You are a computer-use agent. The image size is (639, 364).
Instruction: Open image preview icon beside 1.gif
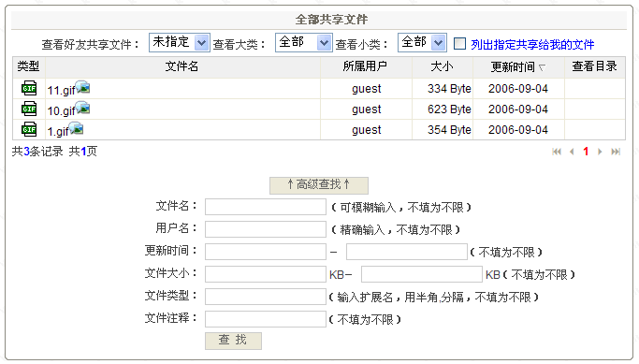76,128
